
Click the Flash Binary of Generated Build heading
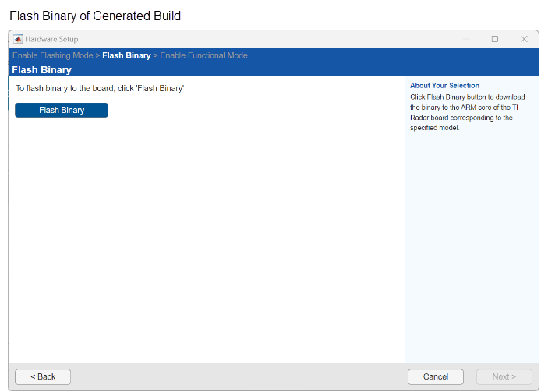[x=95, y=16]
